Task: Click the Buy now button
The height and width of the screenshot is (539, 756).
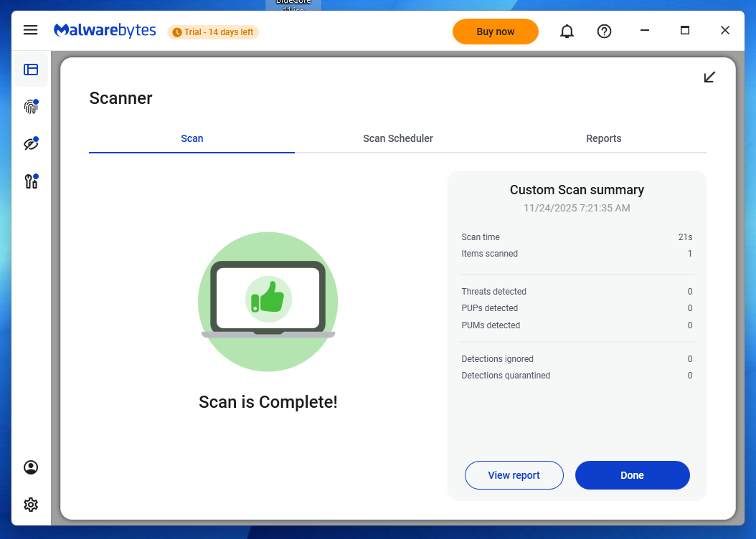Action: [495, 32]
